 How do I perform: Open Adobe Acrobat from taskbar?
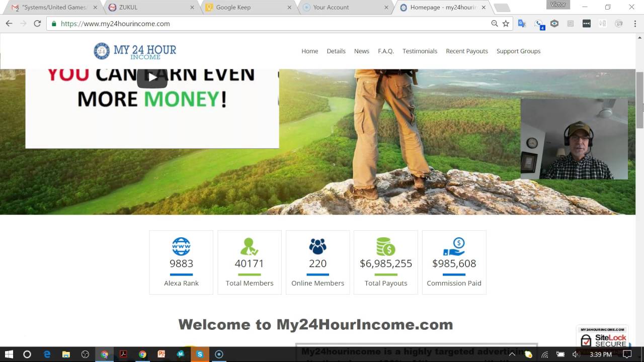coord(123,354)
